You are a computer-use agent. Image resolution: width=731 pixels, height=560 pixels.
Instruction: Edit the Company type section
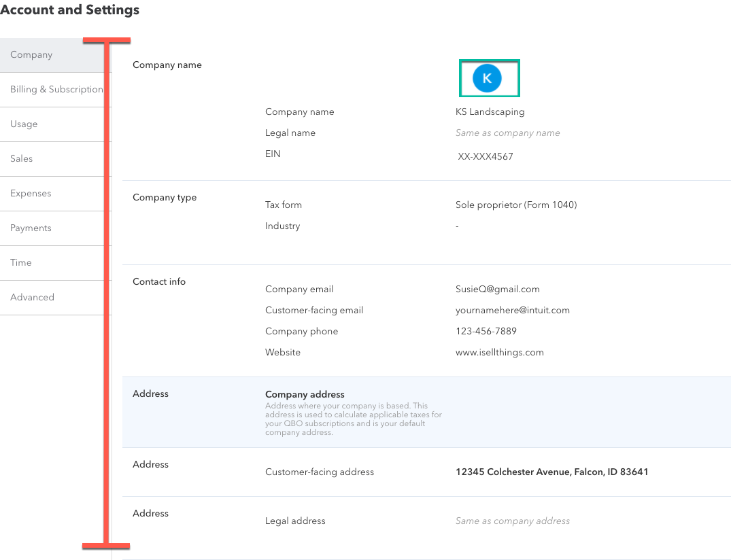pos(165,197)
